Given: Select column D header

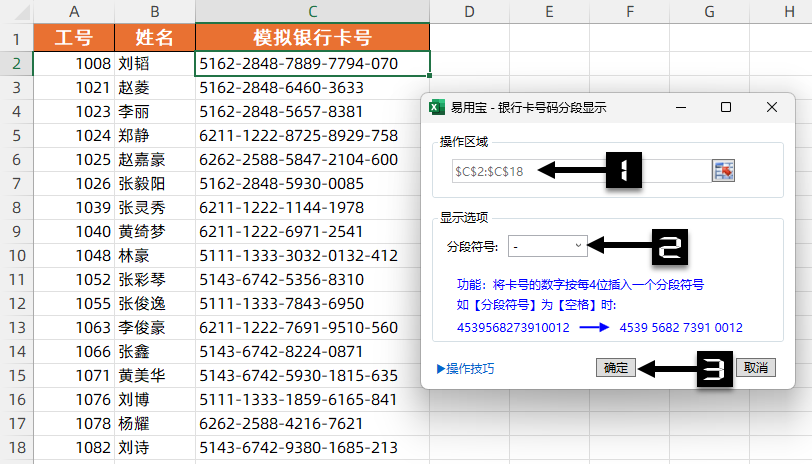Looking at the screenshot, I should (x=469, y=11).
